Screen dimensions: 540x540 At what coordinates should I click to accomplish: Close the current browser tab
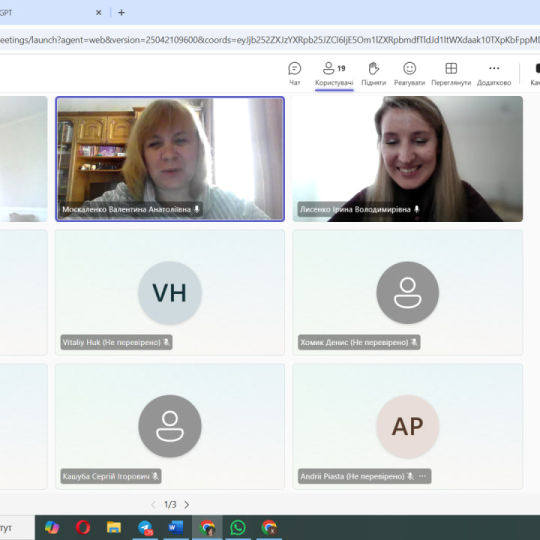[98, 13]
